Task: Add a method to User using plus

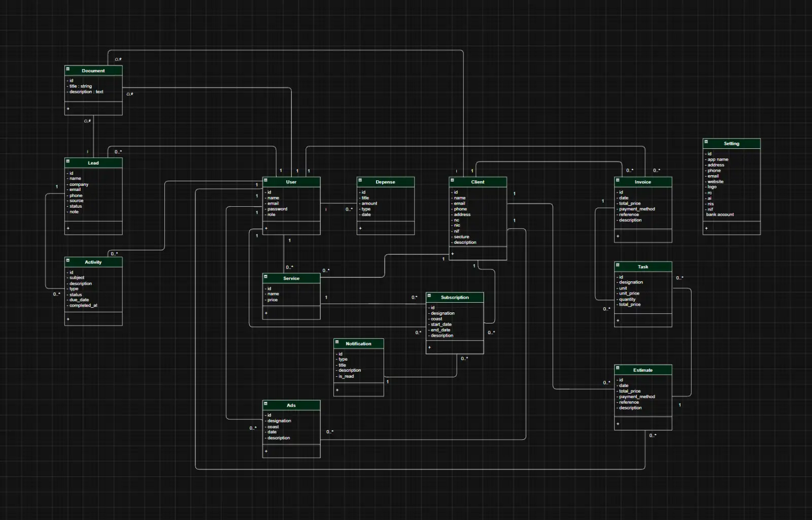Action: click(266, 228)
